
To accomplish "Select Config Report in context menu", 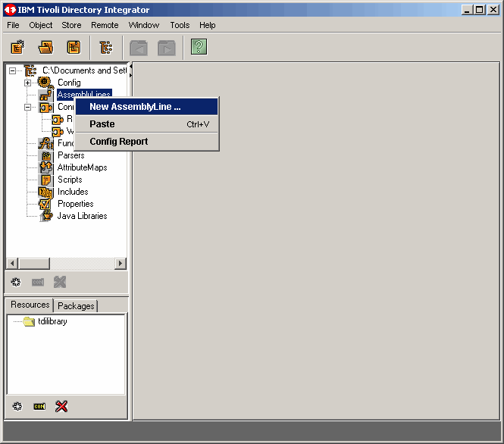I will (x=118, y=142).
